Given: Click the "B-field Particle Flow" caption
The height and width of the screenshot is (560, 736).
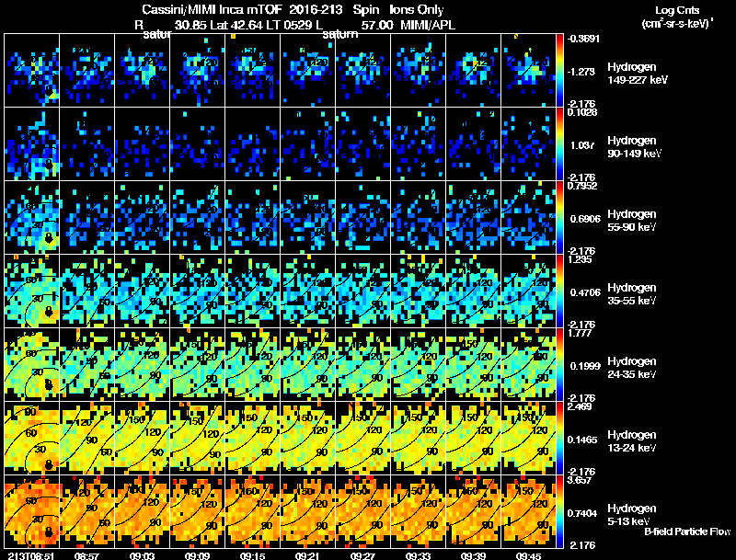Looking at the screenshot, I should 687,531.
